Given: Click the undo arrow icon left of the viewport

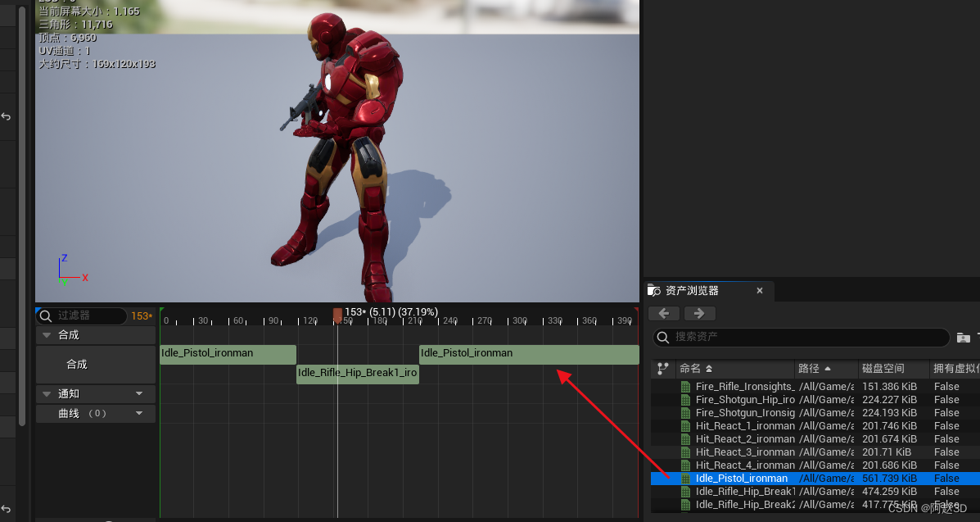Looking at the screenshot, I should point(7,116).
